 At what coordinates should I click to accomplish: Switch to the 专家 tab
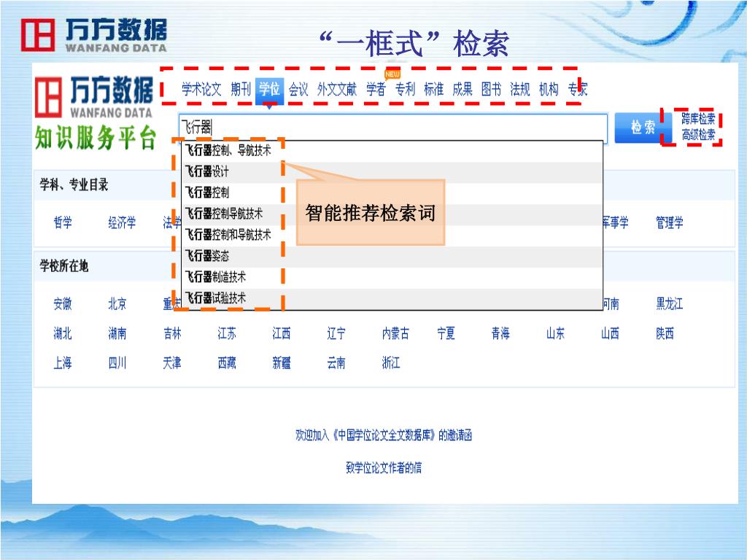pyautogui.click(x=578, y=89)
